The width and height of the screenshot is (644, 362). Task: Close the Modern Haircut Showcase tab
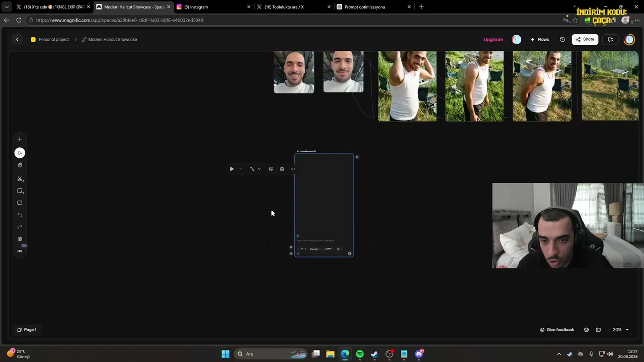pyautogui.click(x=169, y=7)
